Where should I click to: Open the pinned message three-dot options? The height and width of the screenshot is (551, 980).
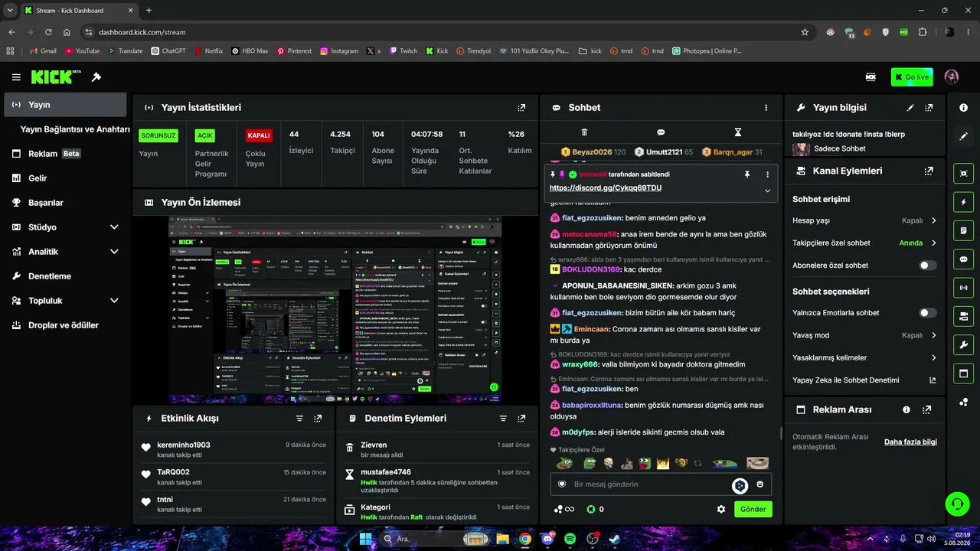pos(767,174)
